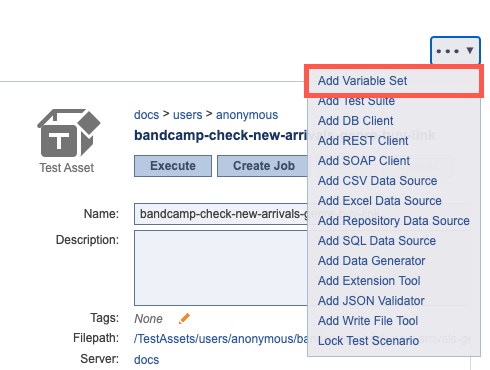Pick Add SQL Data Source
Image resolution: width=490 pixels, height=370 pixels.
tap(377, 241)
